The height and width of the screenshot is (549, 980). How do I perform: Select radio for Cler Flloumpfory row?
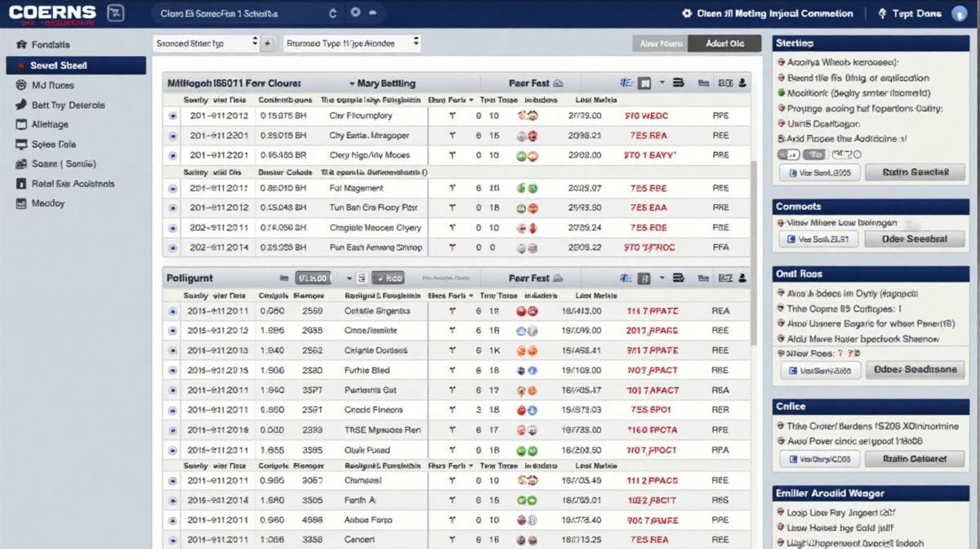[172, 116]
